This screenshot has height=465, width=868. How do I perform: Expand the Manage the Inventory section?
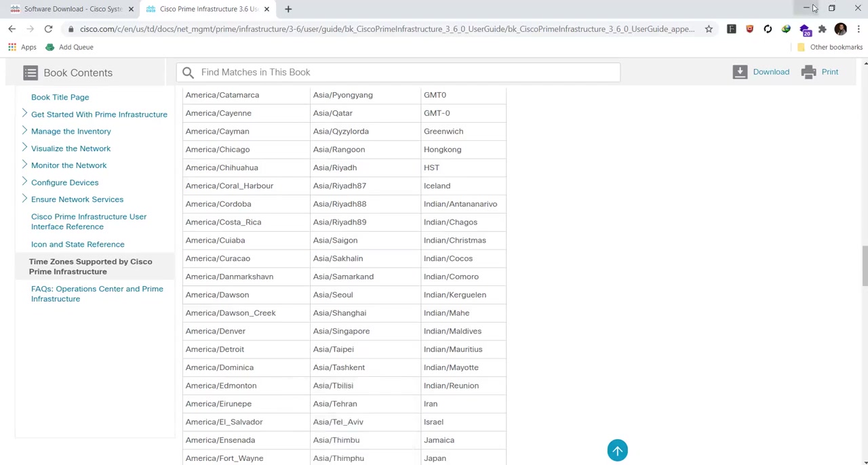point(24,131)
